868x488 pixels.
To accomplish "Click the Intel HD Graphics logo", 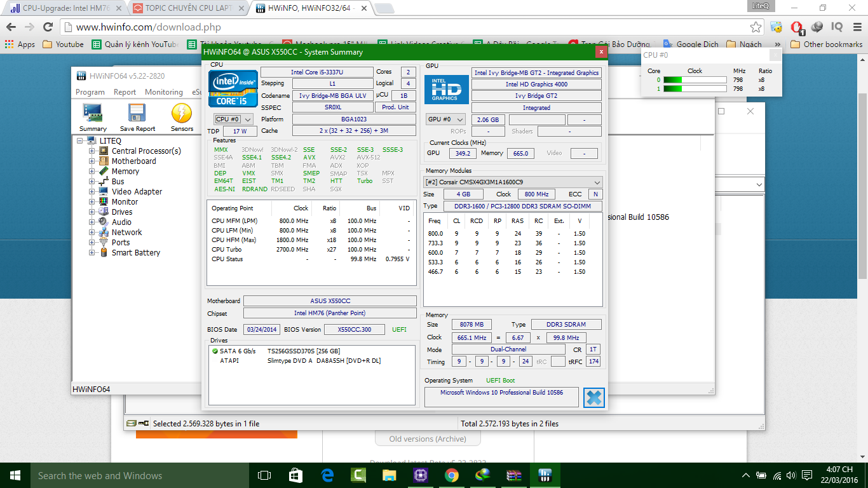I will pyautogui.click(x=446, y=90).
